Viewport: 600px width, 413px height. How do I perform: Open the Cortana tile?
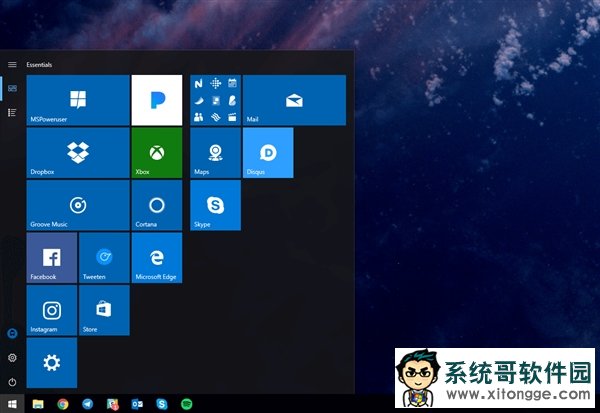point(157,205)
